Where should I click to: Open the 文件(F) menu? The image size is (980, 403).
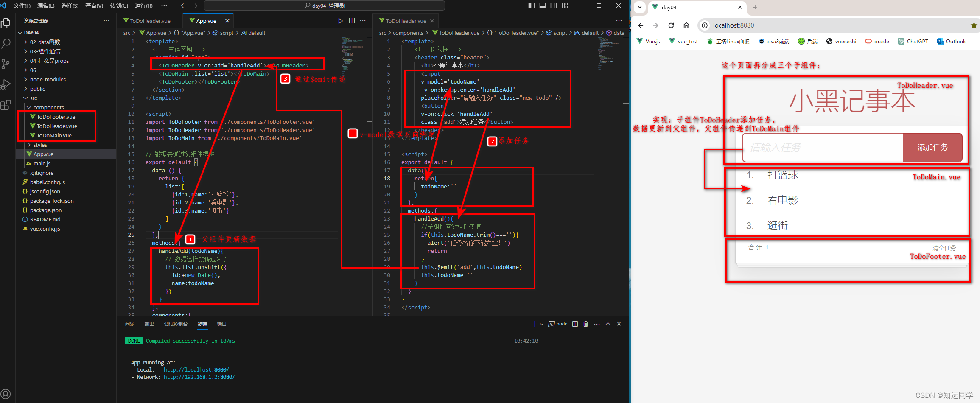(x=22, y=6)
